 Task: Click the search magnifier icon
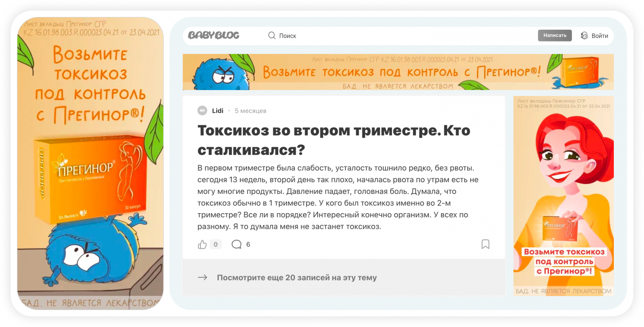click(x=272, y=35)
